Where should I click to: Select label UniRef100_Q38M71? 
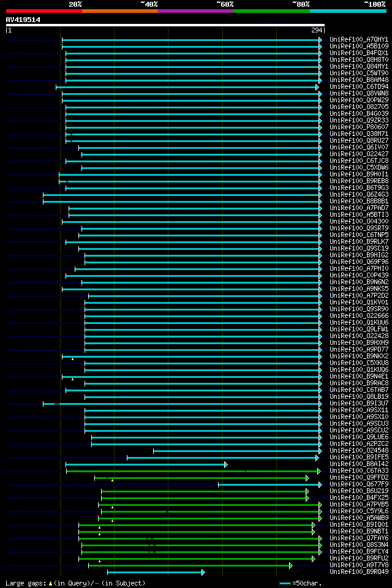(x=359, y=134)
